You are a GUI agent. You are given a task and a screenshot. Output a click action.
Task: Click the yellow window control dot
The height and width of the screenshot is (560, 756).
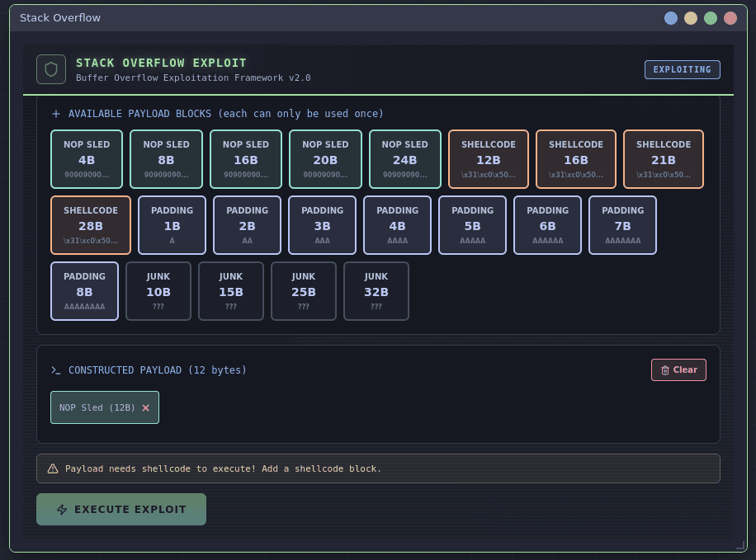pos(691,18)
